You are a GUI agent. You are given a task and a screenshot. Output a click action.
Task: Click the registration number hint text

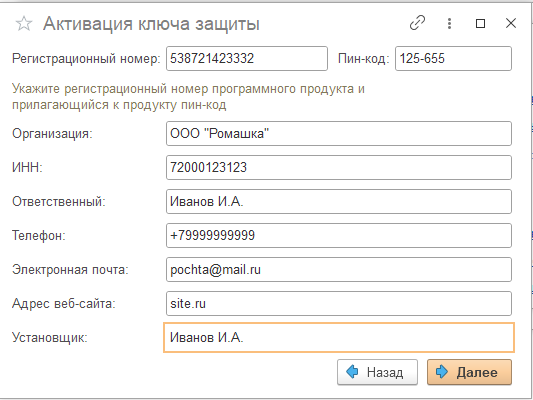point(188,97)
